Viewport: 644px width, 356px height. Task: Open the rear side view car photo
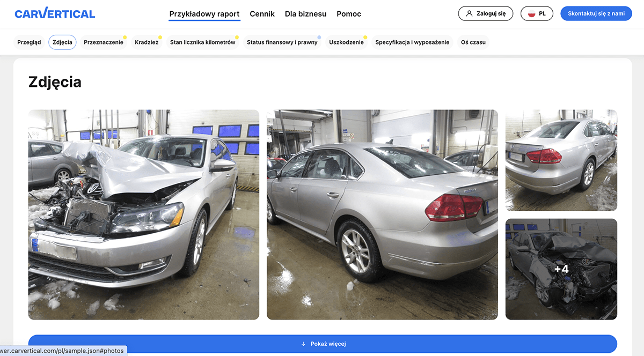click(382, 214)
